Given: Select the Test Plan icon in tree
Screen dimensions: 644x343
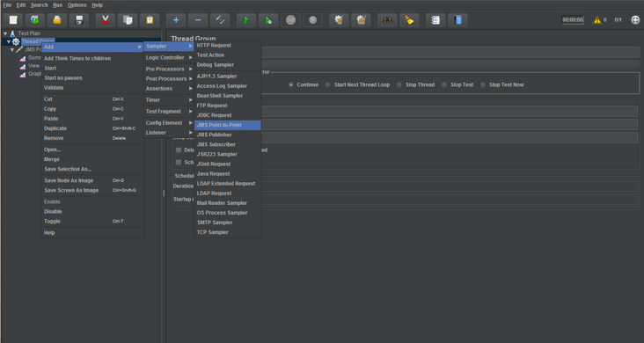Looking at the screenshot, I should (12, 33).
